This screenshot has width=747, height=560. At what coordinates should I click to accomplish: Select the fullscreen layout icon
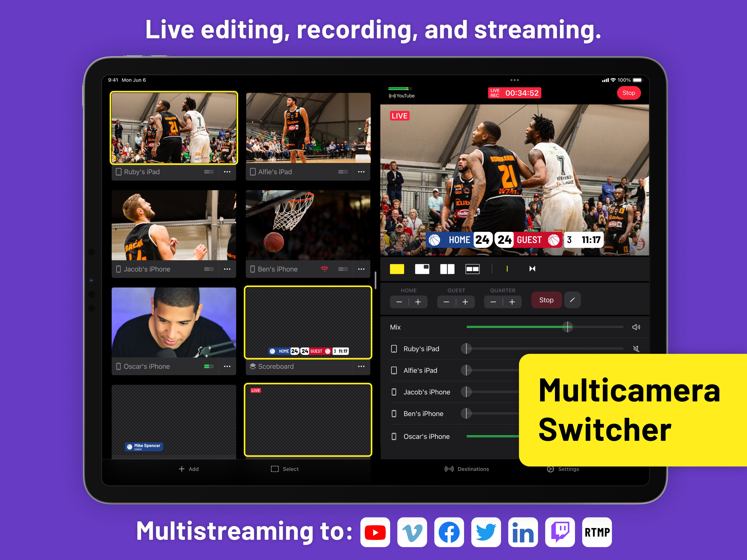click(397, 269)
